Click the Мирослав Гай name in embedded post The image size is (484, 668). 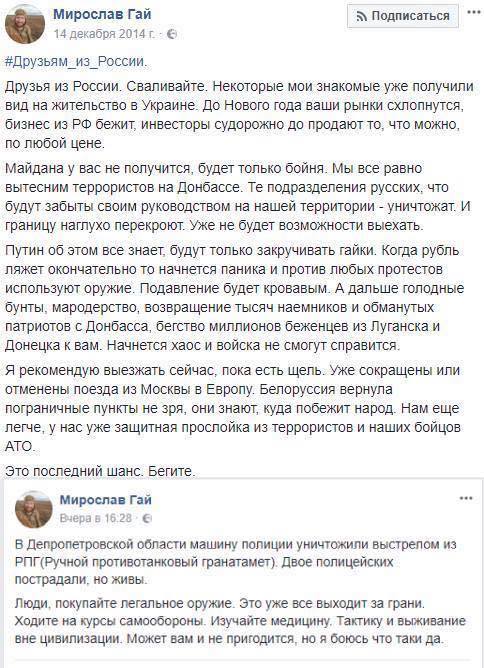(x=106, y=499)
